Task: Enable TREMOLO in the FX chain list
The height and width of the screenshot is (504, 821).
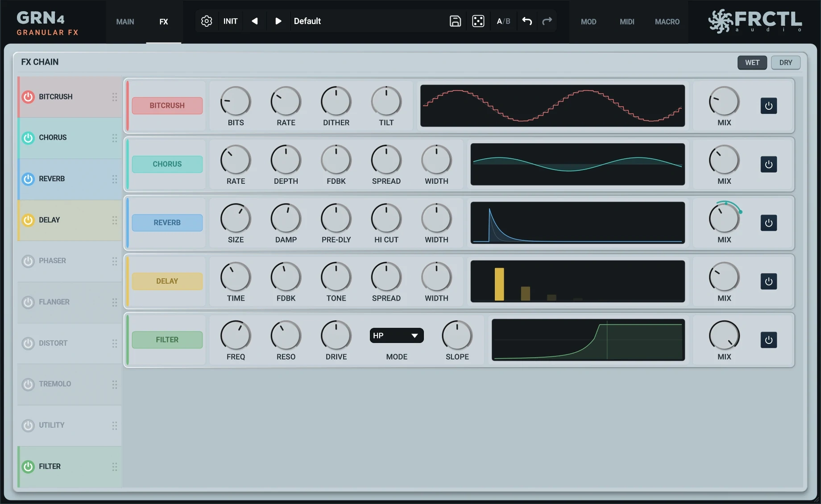Action: (28, 384)
